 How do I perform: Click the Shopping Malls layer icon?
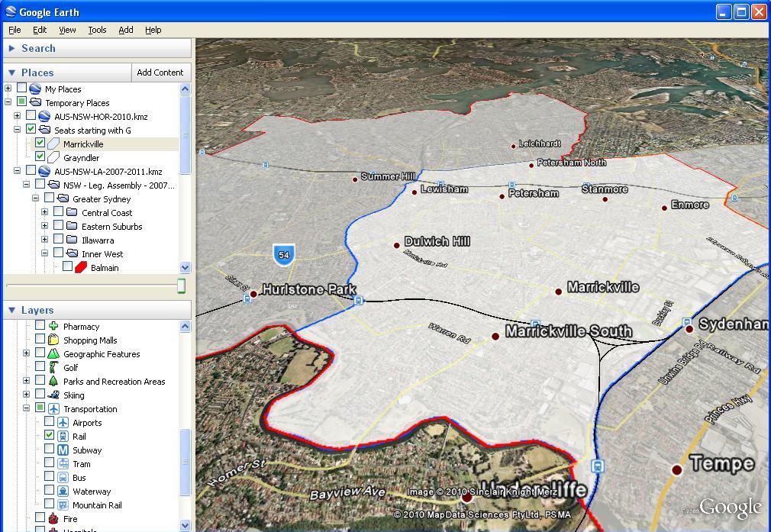pos(53,340)
